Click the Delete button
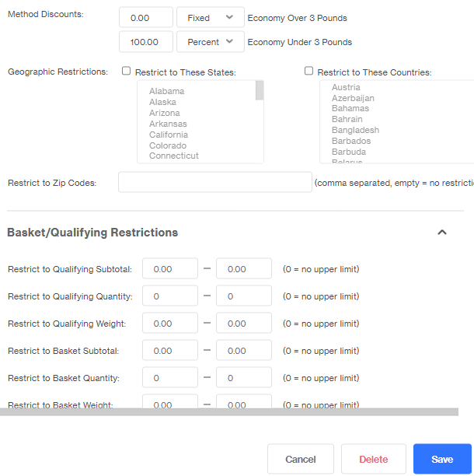 (x=374, y=459)
